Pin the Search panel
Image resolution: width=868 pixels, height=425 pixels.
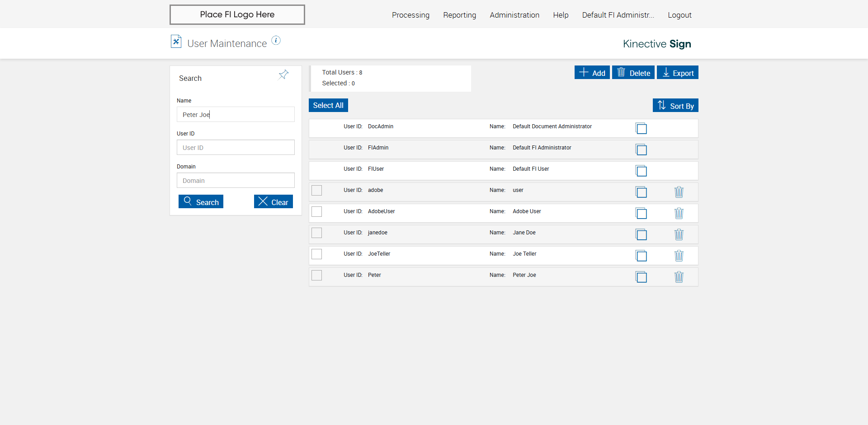click(x=283, y=75)
